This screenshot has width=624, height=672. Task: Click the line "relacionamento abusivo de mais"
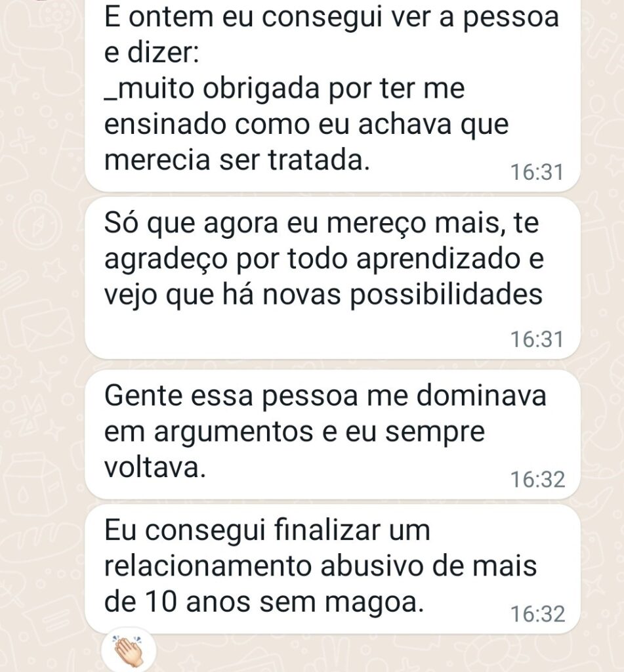coord(320,566)
